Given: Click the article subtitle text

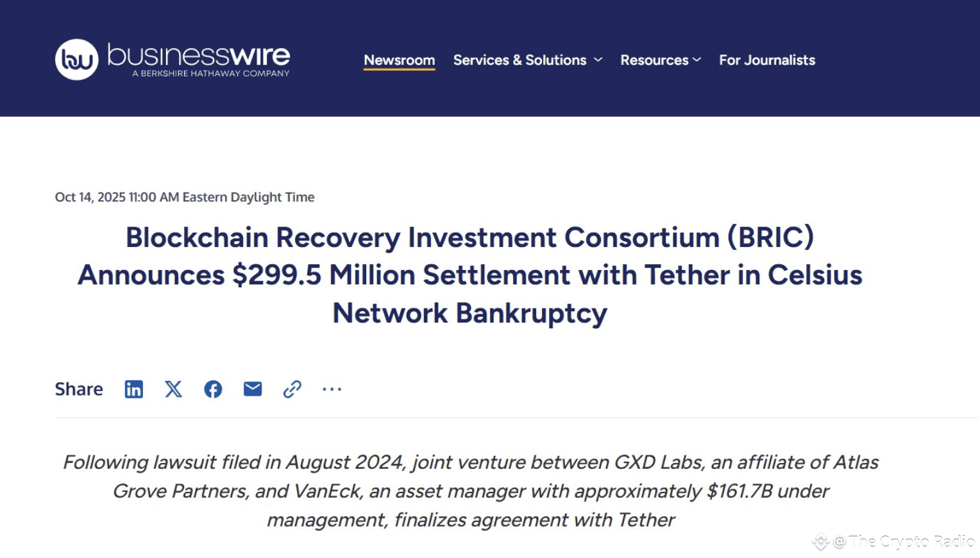Looking at the screenshot, I should coord(470,491).
